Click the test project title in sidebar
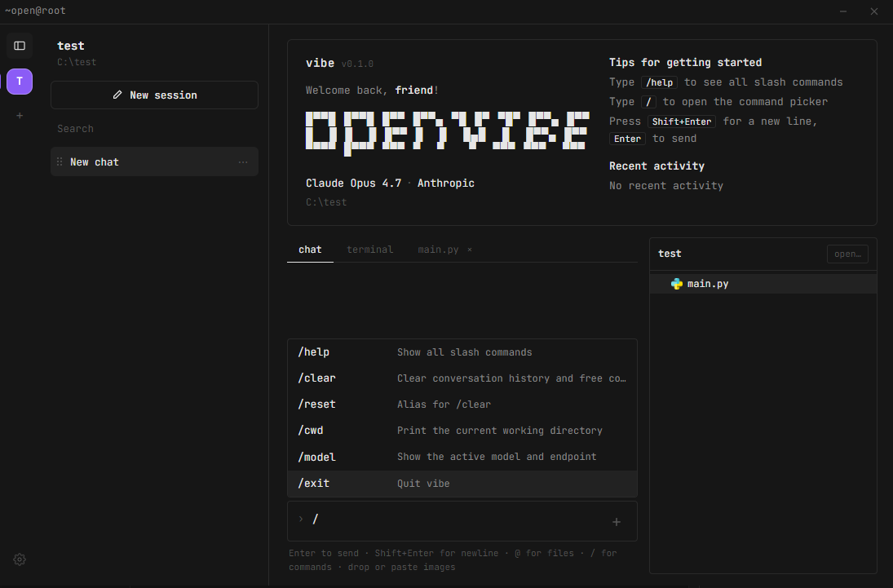 (x=71, y=46)
